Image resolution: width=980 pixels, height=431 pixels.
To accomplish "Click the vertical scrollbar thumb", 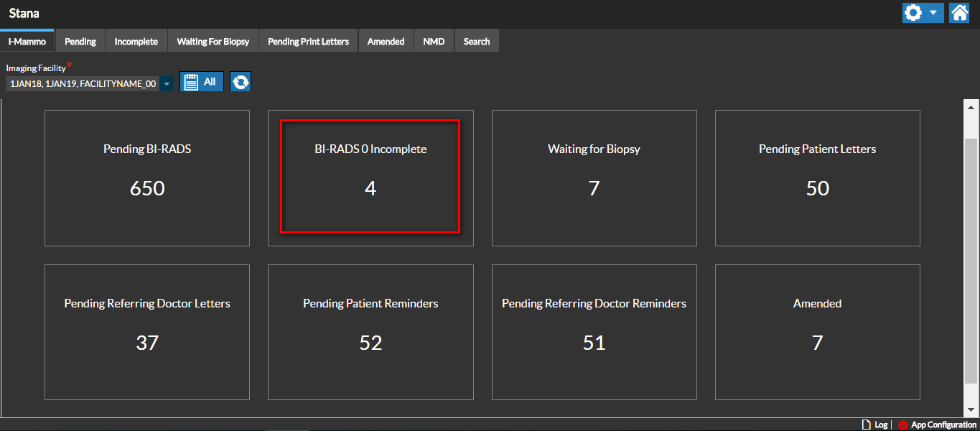I will click(971, 259).
